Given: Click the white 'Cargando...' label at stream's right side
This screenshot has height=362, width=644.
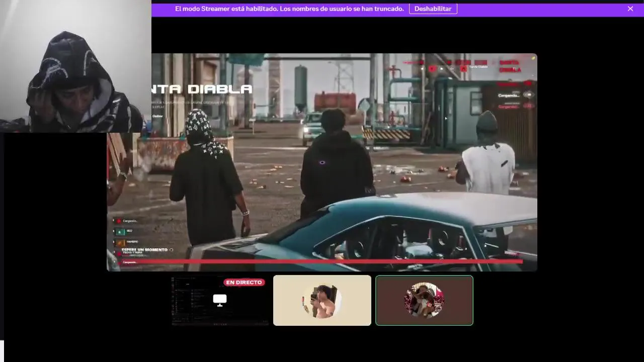Looking at the screenshot, I should click(x=508, y=95).
